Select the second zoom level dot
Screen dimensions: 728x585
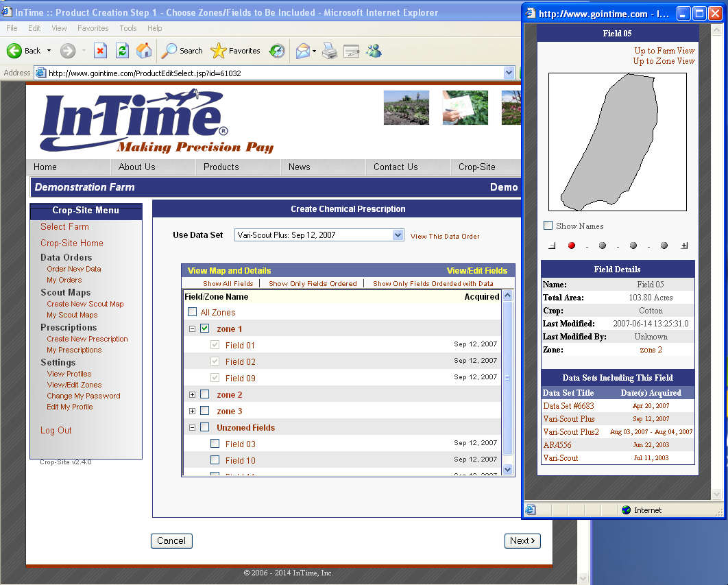602,246
